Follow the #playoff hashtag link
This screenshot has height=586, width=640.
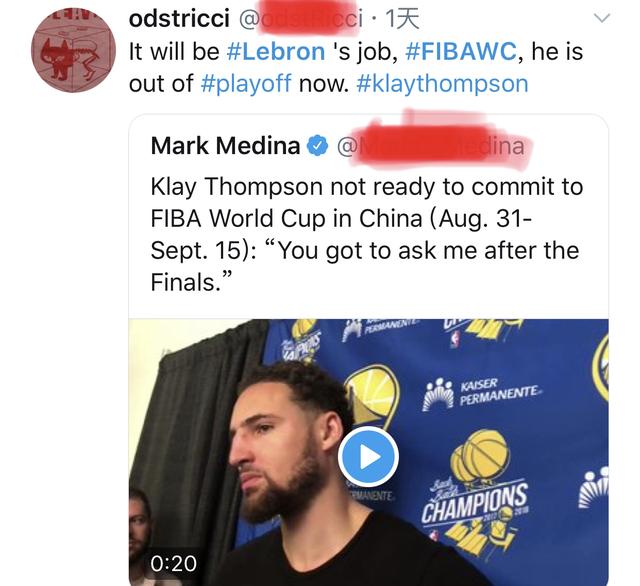click(x=246, y=84)
